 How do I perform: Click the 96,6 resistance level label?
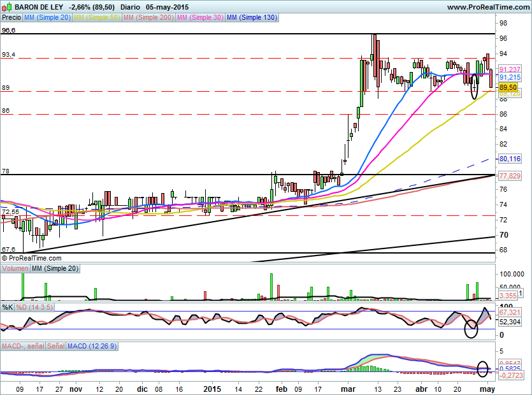[8, 31]
